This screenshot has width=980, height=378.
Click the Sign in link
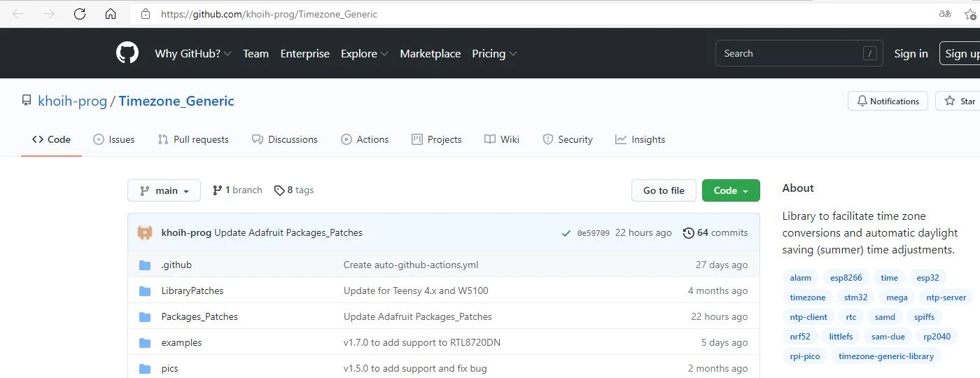(x=911, y=53)
